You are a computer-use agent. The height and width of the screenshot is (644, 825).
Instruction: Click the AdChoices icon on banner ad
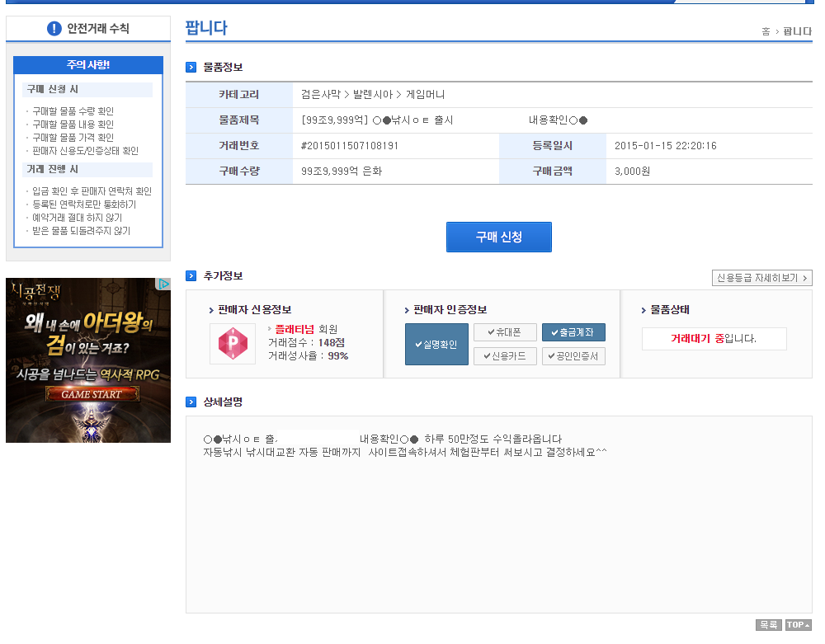[164, 284]
